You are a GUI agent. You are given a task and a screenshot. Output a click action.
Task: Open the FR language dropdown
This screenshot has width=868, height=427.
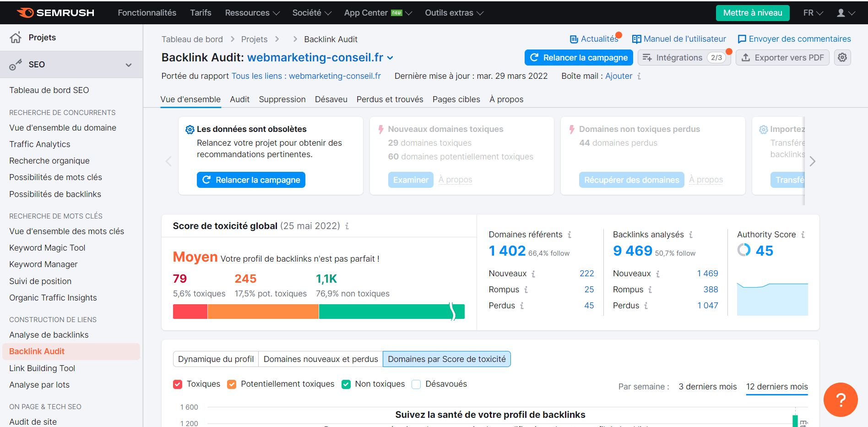[x=813, y=13]
